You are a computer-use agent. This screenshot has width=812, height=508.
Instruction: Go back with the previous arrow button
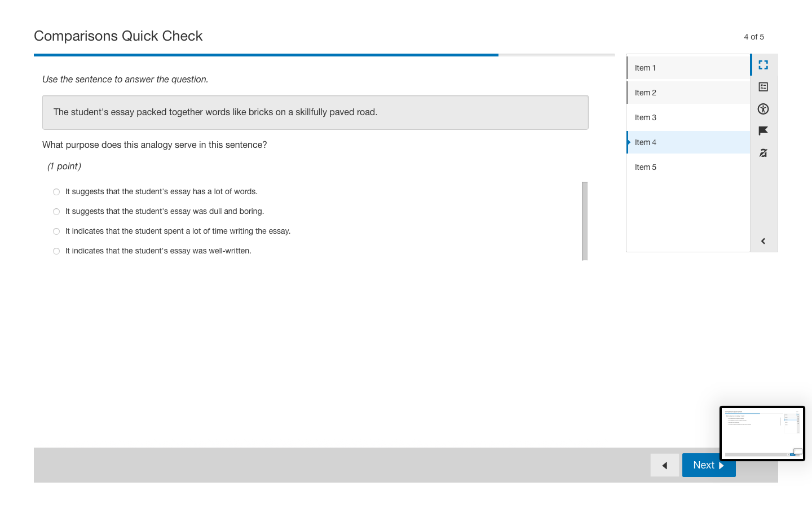point(665,465)
